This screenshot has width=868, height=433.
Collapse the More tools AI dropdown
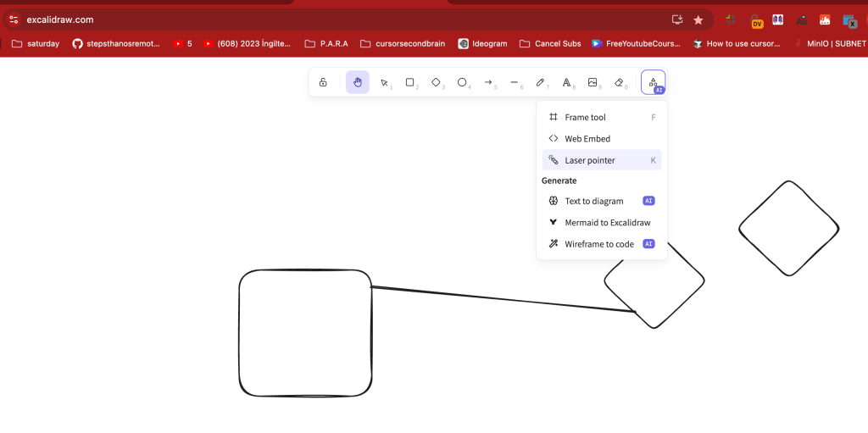click(654, 82)
